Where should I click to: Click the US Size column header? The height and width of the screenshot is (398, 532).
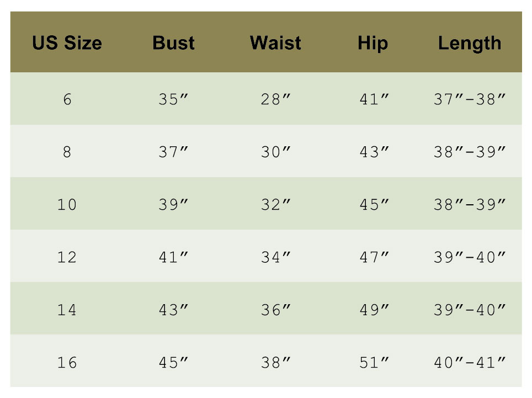pyautogui.click(x=67, y=43)
